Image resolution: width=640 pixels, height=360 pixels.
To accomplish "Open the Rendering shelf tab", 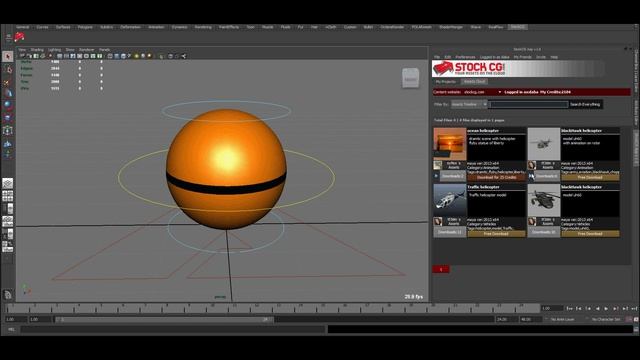I will 203,27.
